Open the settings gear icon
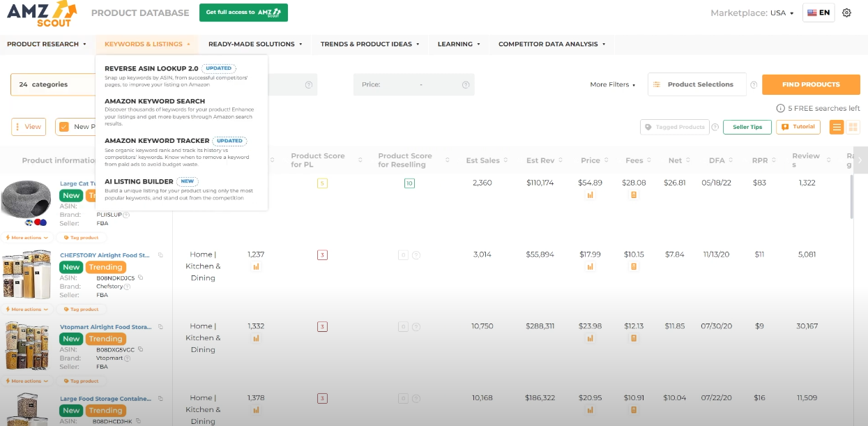 point(847,13)
